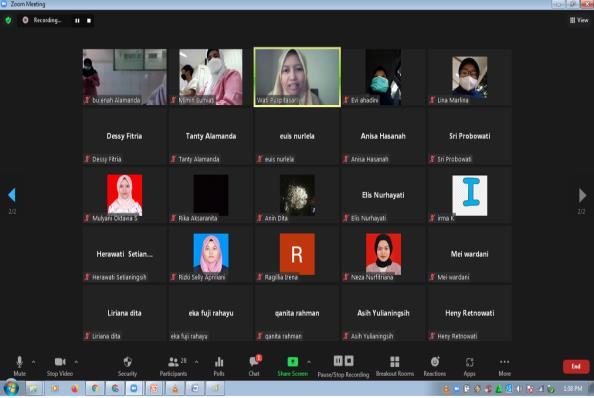
Task: Open the Zoom taskbar icon
Action: click(134, 389)
